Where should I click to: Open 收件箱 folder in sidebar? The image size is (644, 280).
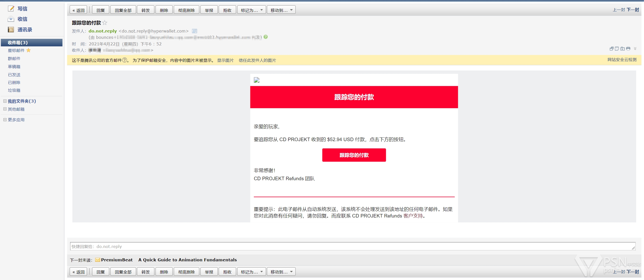tap(18, 43)
